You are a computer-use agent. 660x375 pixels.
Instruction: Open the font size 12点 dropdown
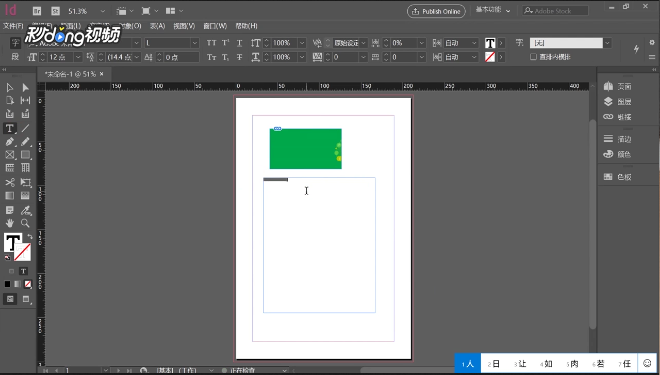(78, 57)
